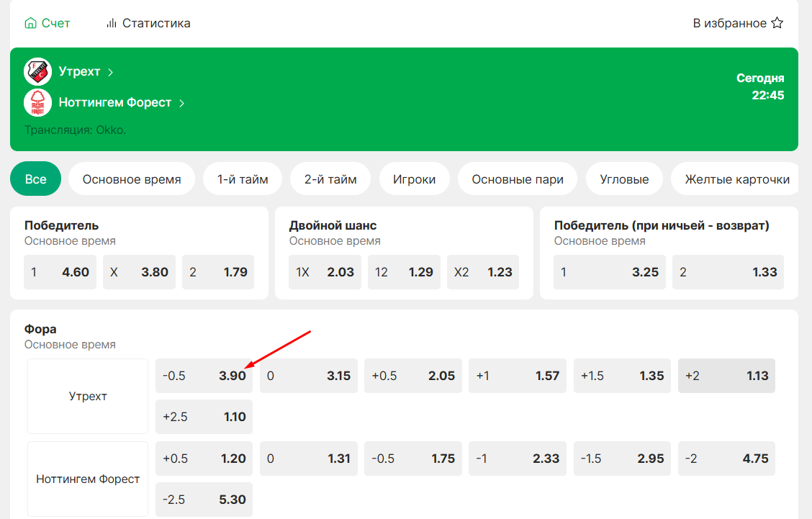Choose draw-no-bet option 2 at 1.33
Viewport: 812px width, 519px height.
click(x=728, y=272)
